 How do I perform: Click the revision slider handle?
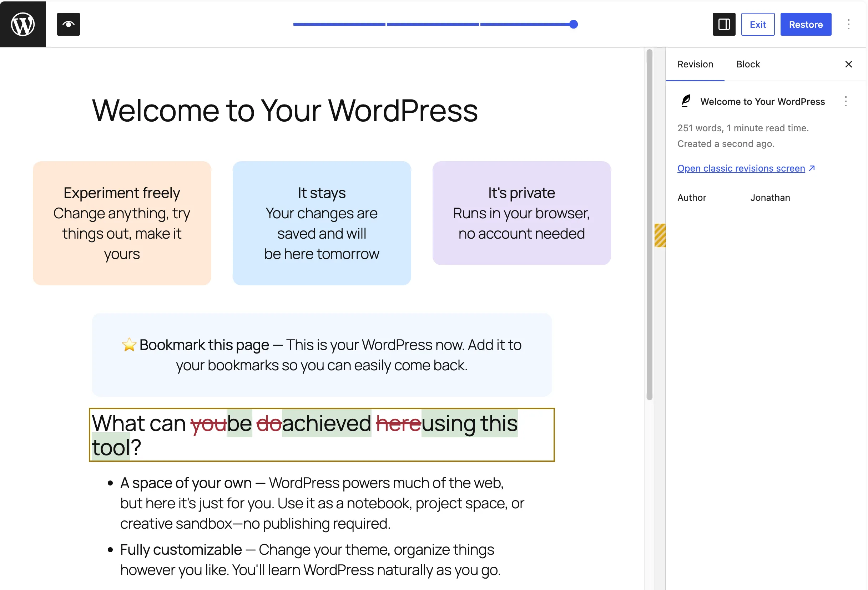573,24
